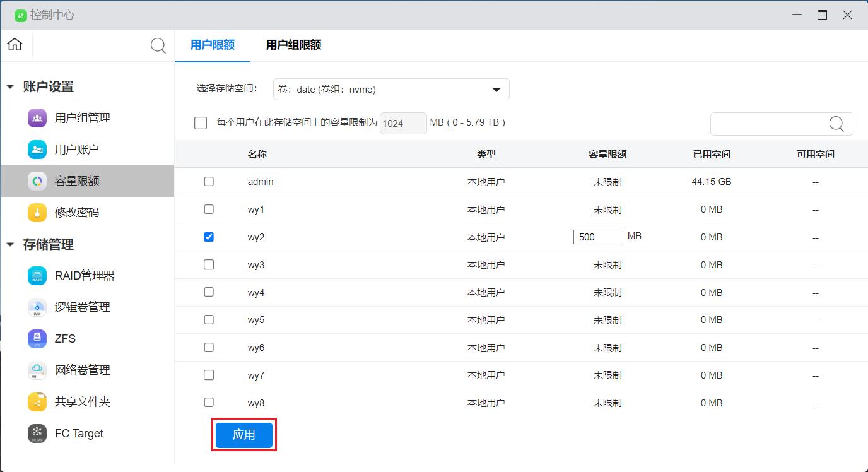Open the 共享文件夹 icon
This screenshot has width=868, height=472.
[37, 401]
